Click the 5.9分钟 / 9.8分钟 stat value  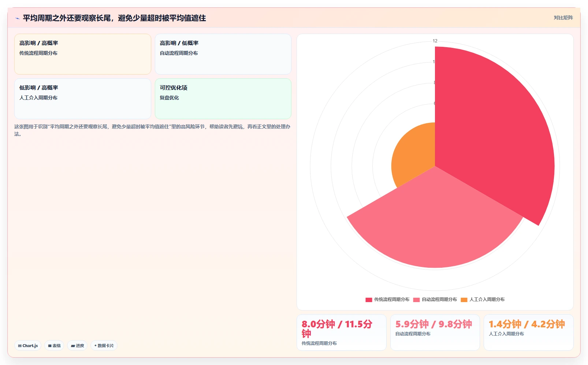[433, 324]
